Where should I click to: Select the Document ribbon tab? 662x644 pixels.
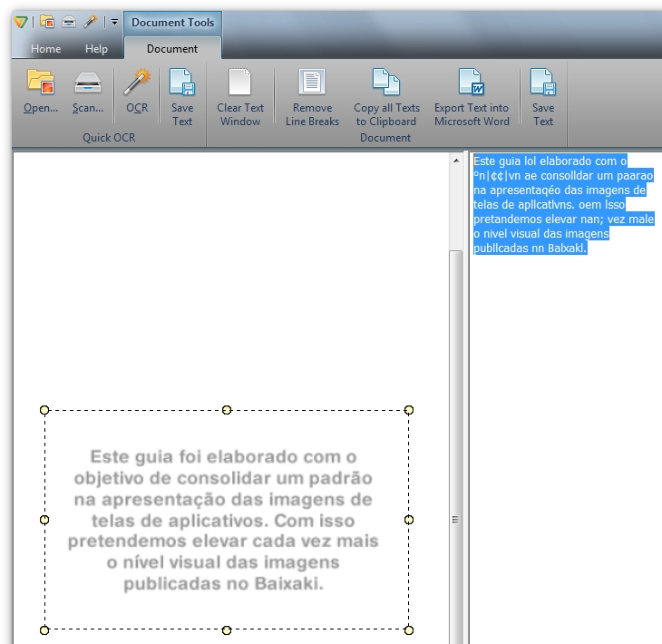(x=172, y=49)
